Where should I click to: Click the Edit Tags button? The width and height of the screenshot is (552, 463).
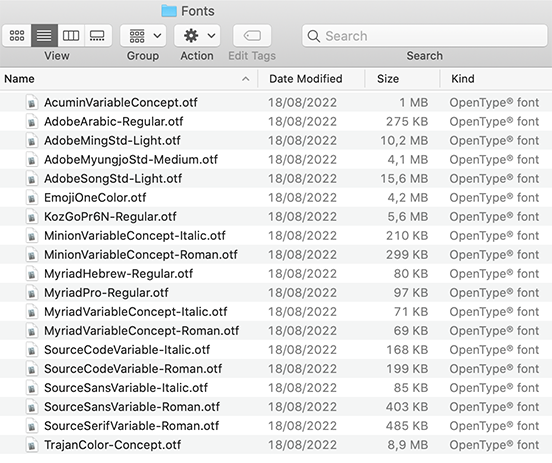pos(252,36)
